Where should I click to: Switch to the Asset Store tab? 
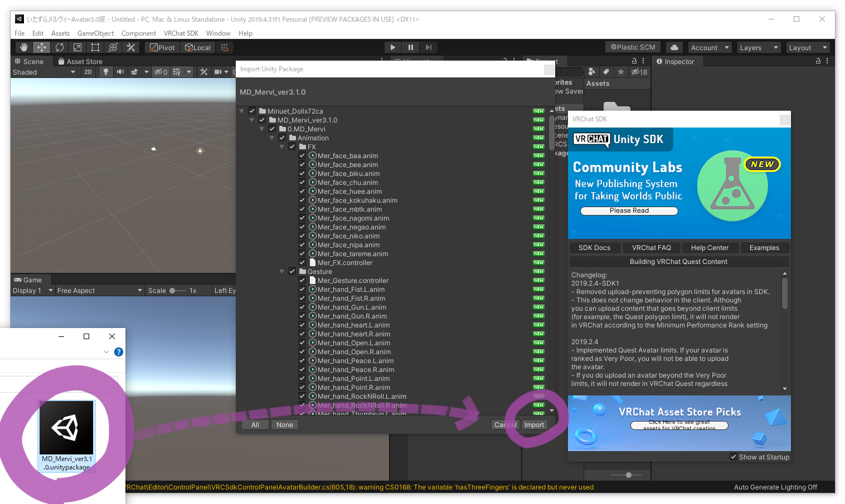(x=80, y=61)
